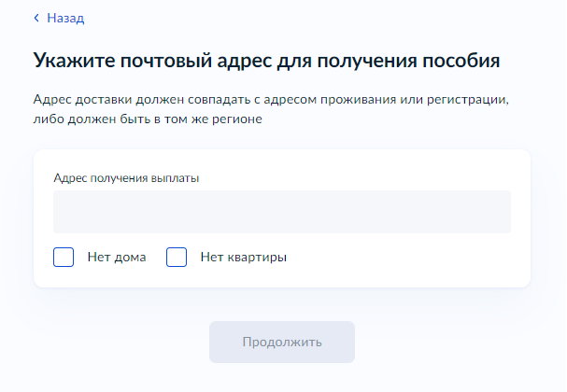The image size is (567, 392).
Task: Click the back chevron arrow icon
Action: click(x=36, y=18)
